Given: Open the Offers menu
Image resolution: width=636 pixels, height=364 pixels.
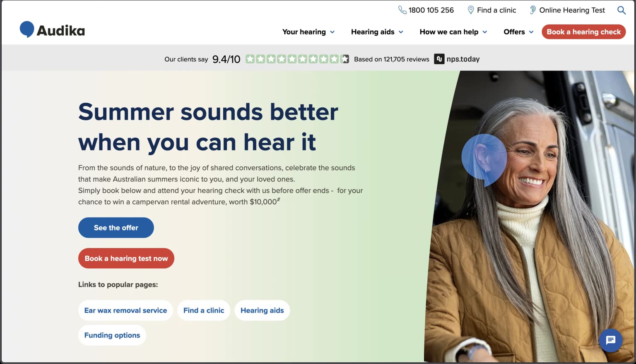Looking at the screenshot, I should 518,32.
